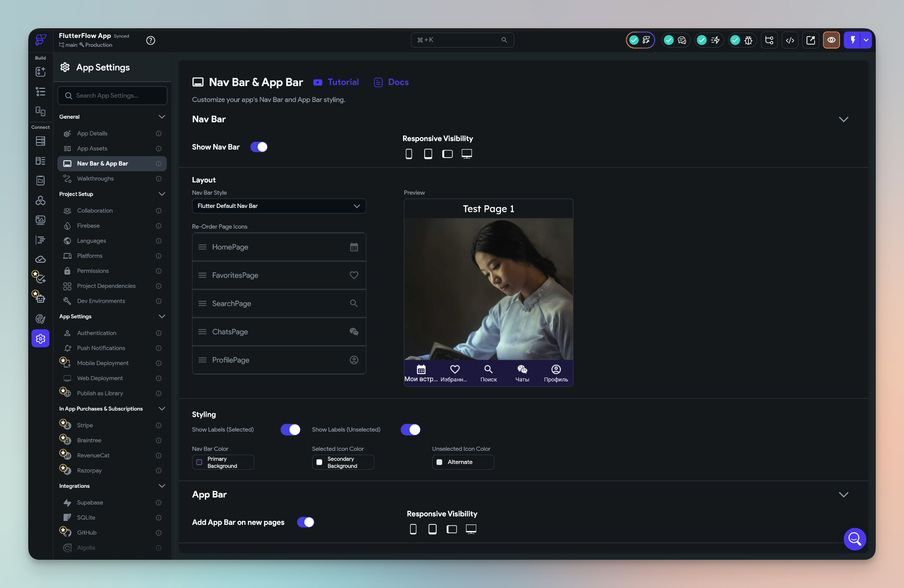The height and width of the screenshot is (588, 904).
Task: Open the Tutorial link
Action: (343, 82)
